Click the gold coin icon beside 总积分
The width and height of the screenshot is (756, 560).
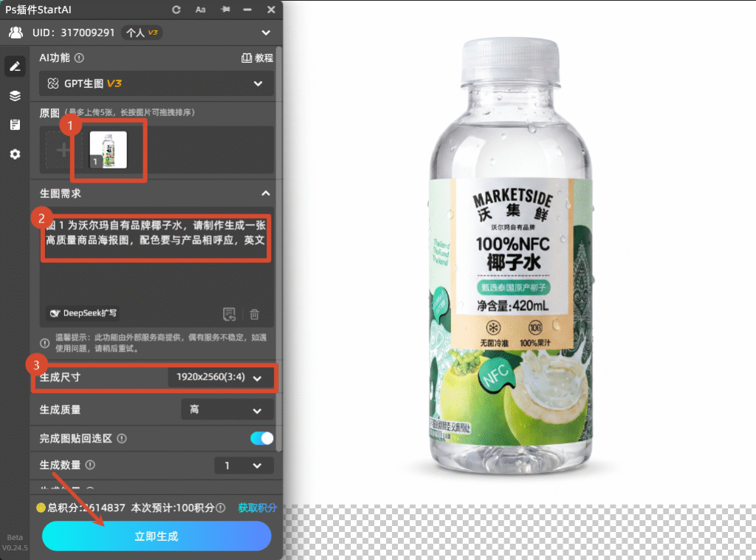(x=41, y=508)
